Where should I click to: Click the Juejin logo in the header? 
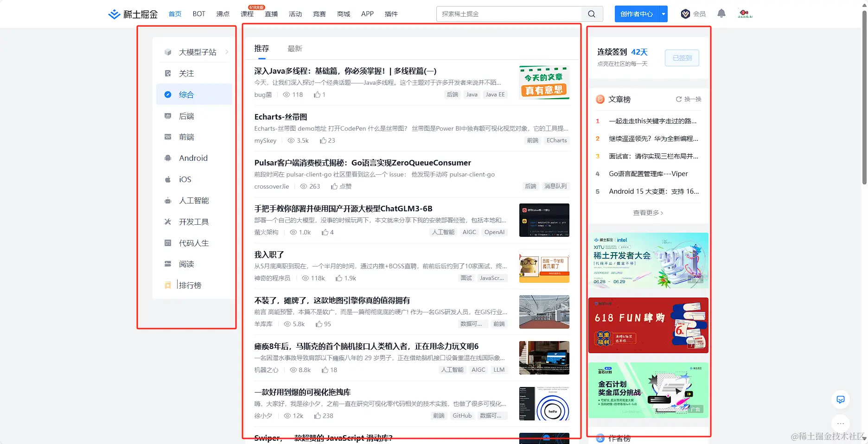pyautogui.click(x=133, y=14)
